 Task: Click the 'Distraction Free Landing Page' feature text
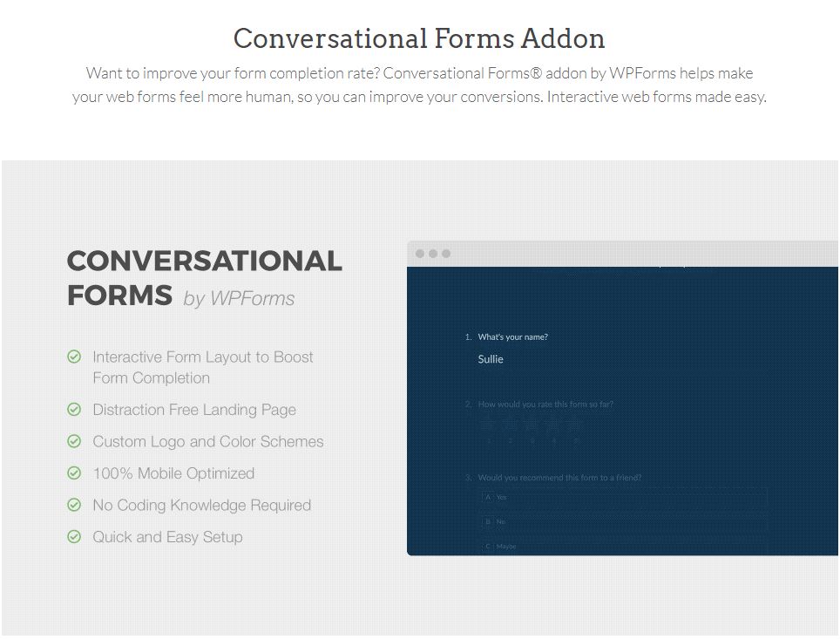coord(194,410)
